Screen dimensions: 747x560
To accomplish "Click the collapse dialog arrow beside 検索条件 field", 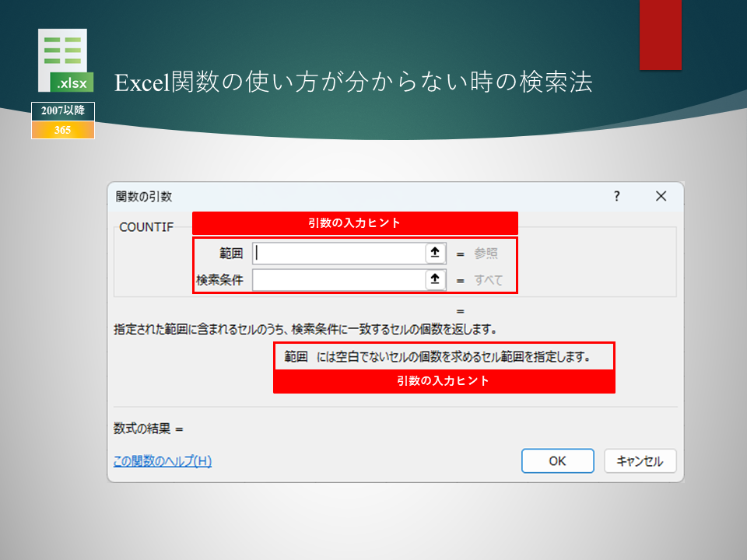I will [436, 280].
